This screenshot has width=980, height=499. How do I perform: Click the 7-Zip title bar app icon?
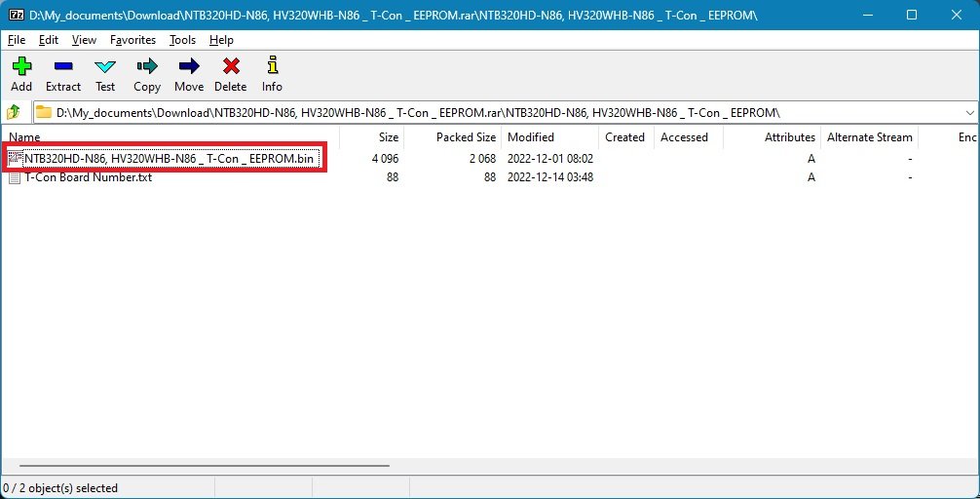point(15,16)
